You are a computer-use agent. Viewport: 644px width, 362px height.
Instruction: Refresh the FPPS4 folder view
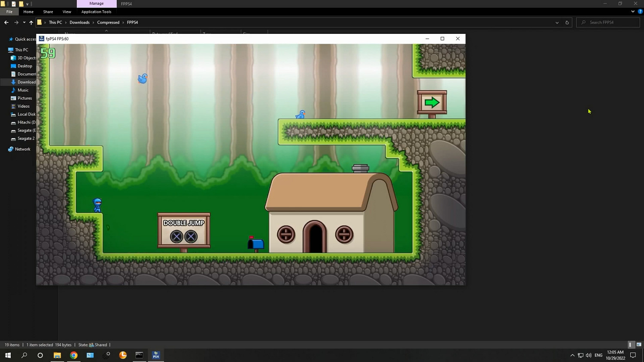[567, 22]
